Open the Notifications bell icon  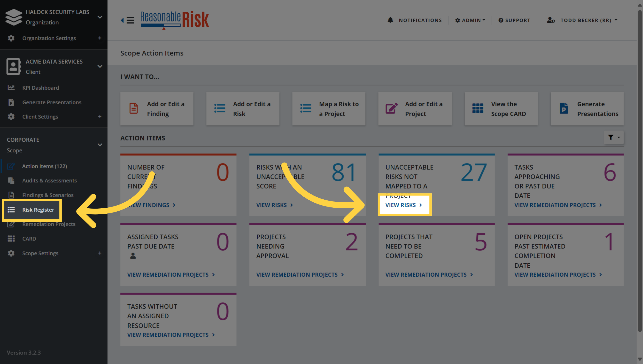(390, 20)
